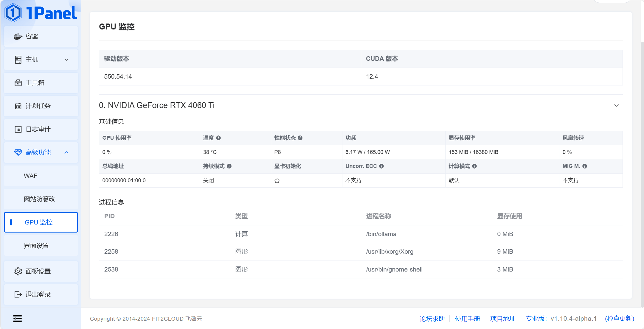Screen dimensions: 644x329
Task: Click the info icon next to MIG M.
Action: click(585, 166)
